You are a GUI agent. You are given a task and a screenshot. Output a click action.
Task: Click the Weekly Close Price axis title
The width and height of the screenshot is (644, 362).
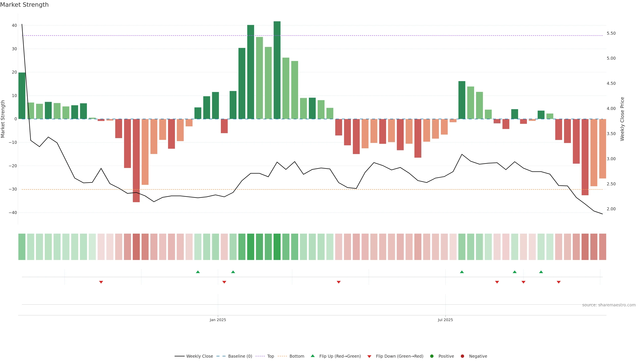click(x=622, y=119)
